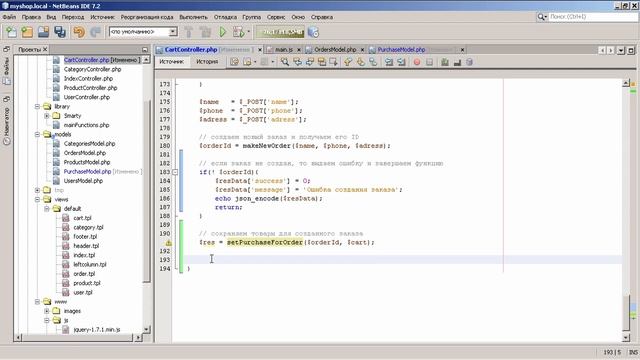This screenshot has height=360, width=640.
Task: Click the New Project toolbar icon
Action: 27,32
